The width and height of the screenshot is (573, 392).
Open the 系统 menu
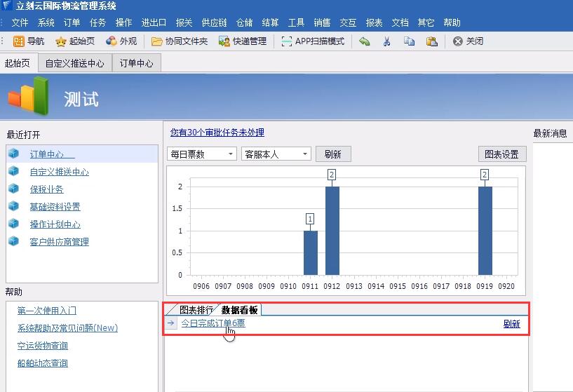[46, 22]
